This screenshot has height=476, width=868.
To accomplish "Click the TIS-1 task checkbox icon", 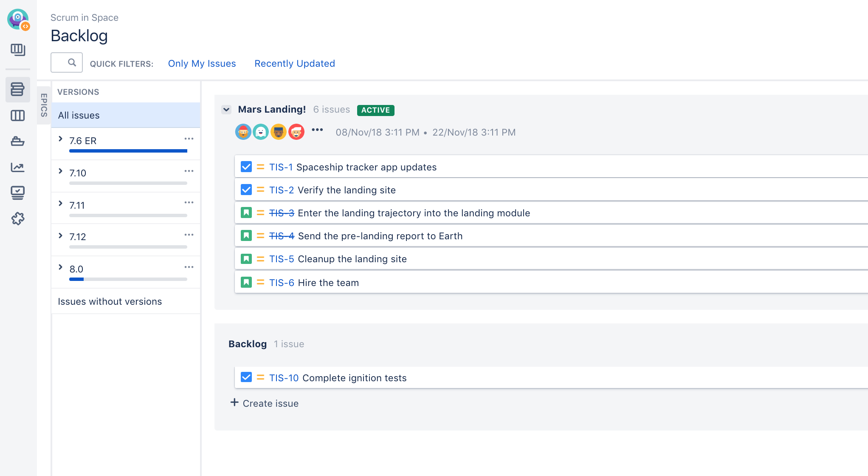I will click(x=246, y=167).
